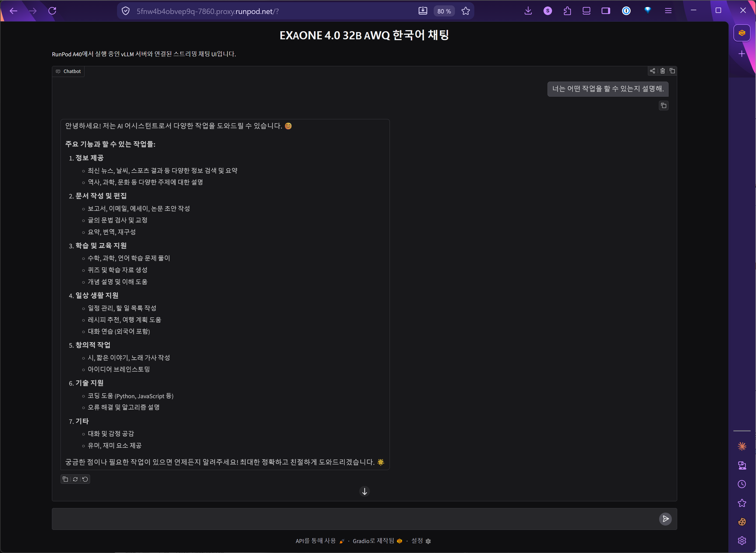Click the bullet 글의 문법 검사 및 교정
This screenshot has width=756, height=553.
(x=117, y=220)
